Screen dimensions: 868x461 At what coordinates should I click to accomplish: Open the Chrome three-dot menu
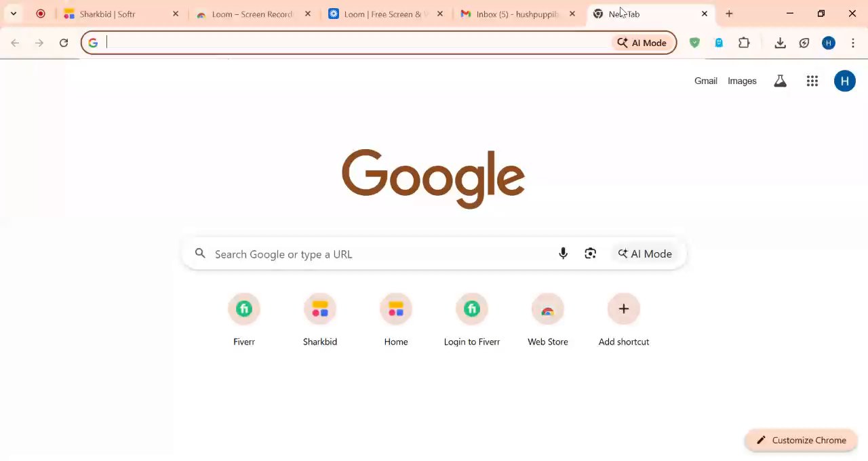(853, 43)
